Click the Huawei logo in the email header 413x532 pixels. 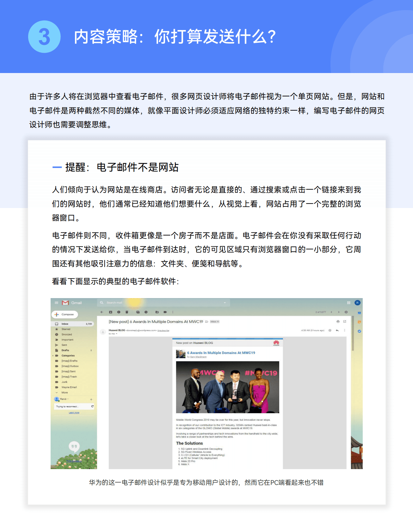pyautogui.click(x=276, y=343)
